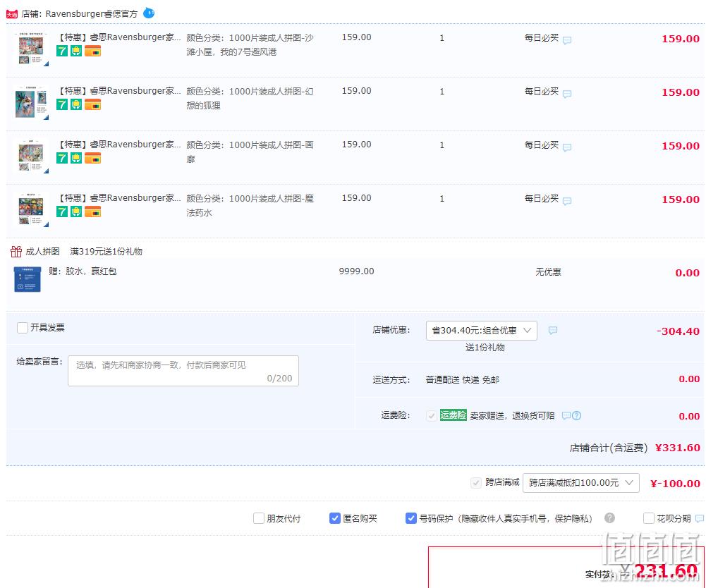706x588 pixels.
Task: Open promo comment icon on 幻想的狐狸 row
Action: coord(567,94)
